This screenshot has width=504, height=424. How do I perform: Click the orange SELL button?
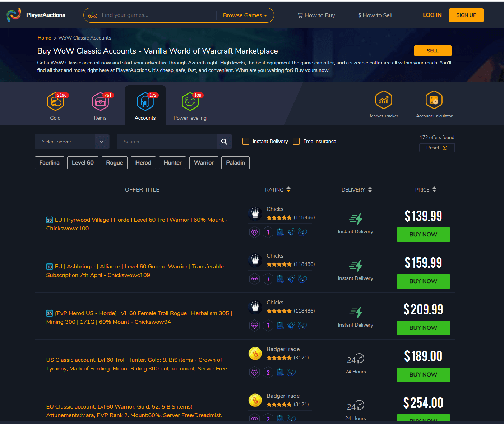point(433,51)
